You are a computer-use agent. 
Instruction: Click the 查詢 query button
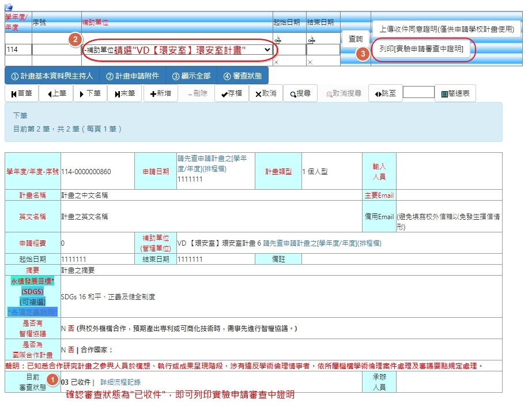click(x=356, y=39)
